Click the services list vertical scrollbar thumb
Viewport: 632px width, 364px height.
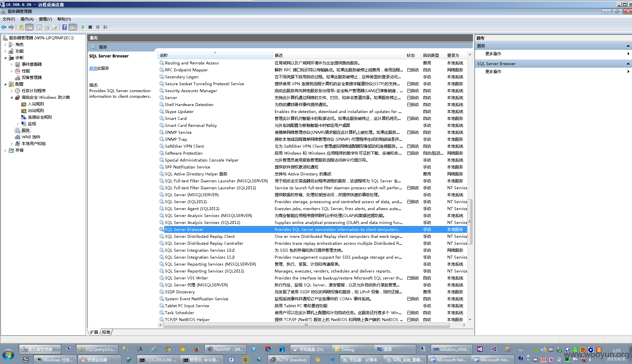pyautogui.click(x=470, y=222)
